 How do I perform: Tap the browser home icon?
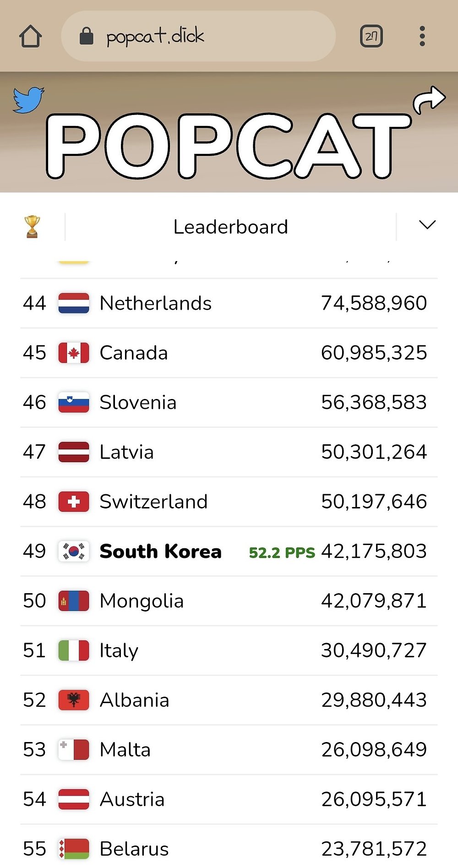(31, 36)
